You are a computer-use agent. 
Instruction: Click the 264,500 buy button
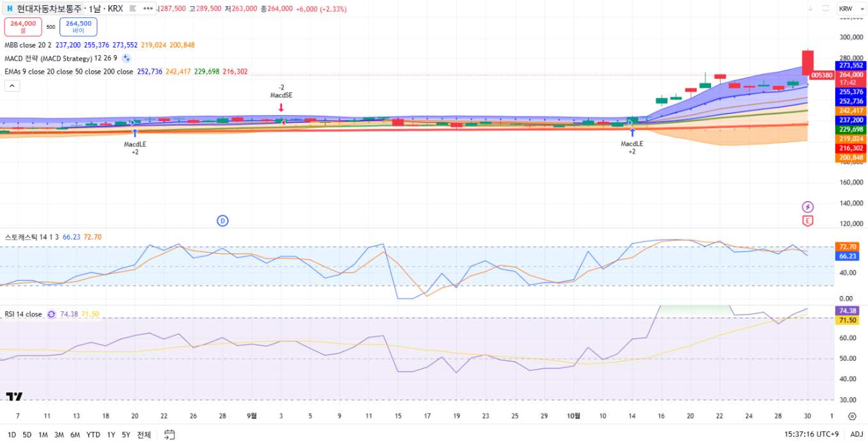(78, 26)
